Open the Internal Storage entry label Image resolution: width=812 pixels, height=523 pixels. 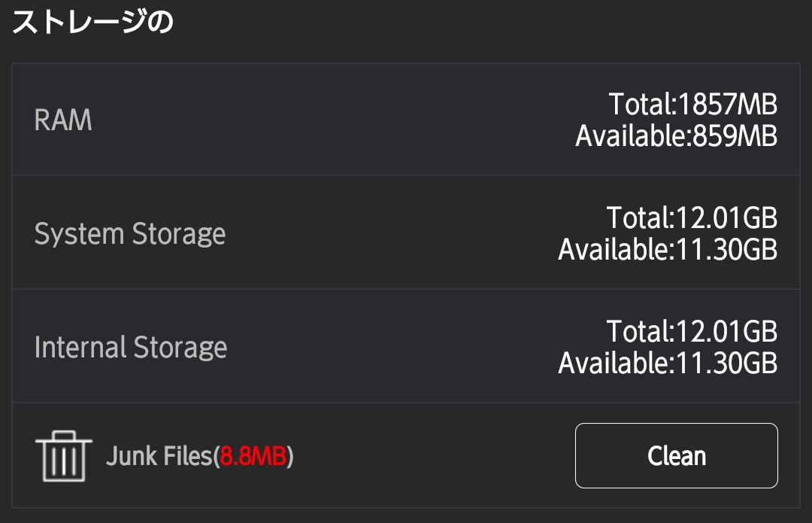coord(131,348)
